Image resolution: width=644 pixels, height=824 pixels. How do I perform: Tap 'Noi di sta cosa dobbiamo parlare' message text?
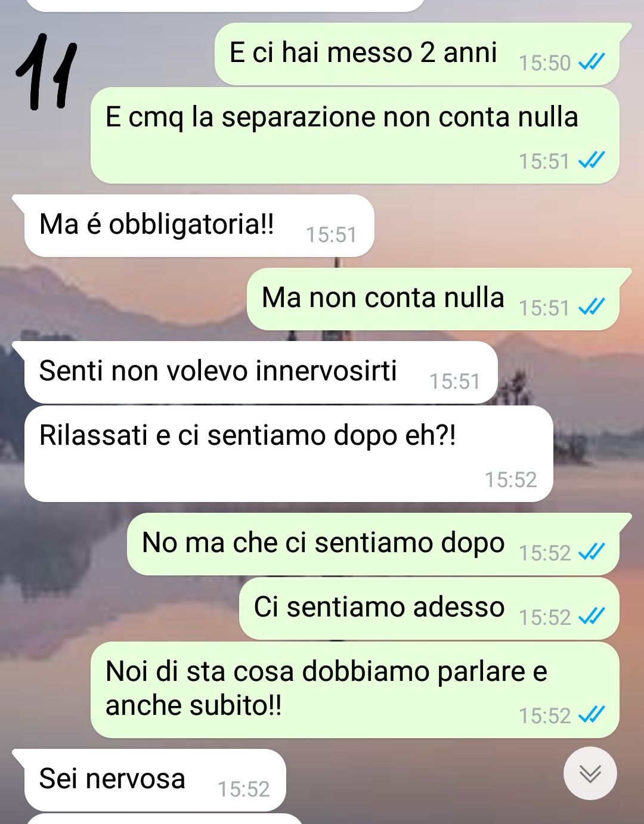(x=326, y=688)
